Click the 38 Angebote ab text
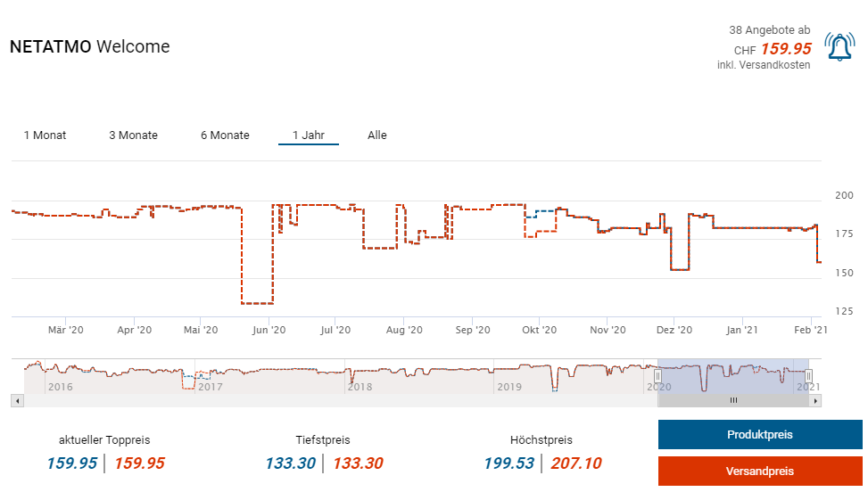This screenshot has height=492, width=868. 770,30
